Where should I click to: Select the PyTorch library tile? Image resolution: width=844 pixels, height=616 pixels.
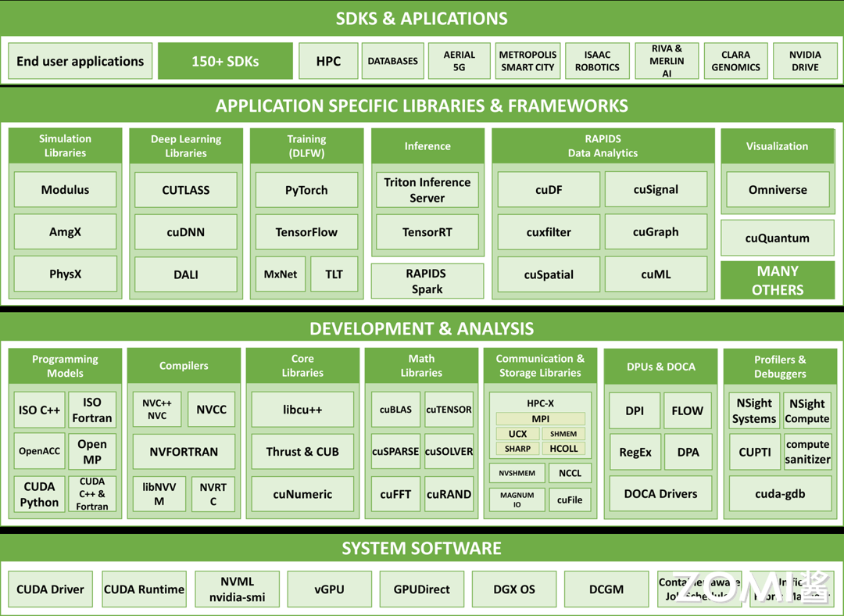(x=306, y=190)
